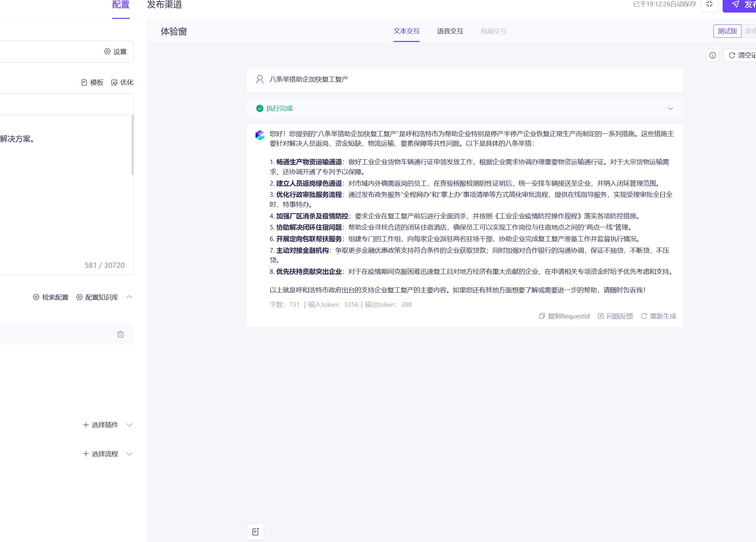Expand the 选择流程 section chevron
Viewport: 756px width, 542px height.
129,454
